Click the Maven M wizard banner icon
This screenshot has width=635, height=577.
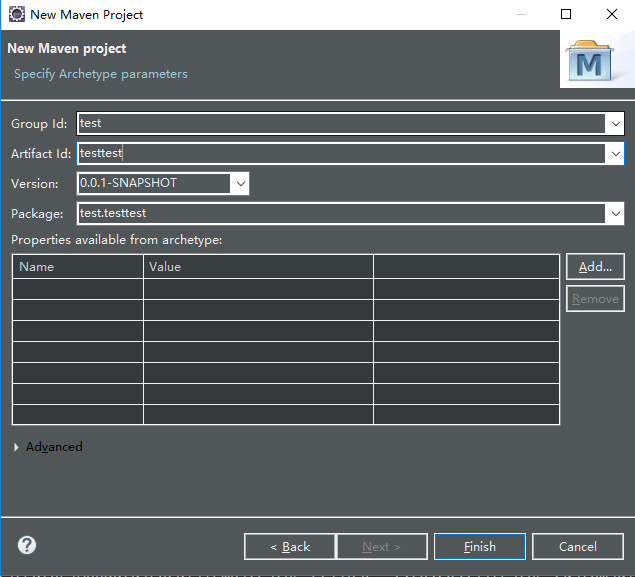[x=590, y=61]
